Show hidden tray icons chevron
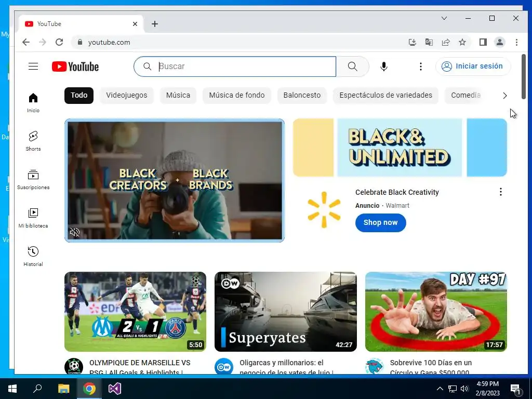This screenshot has width=532, height=399. (440, 389)
